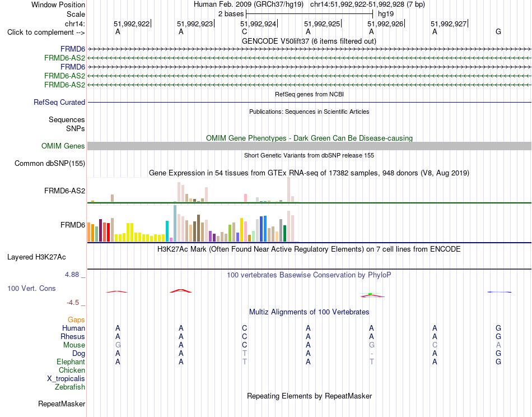Click the Zebrafish alignment row label

70,387
